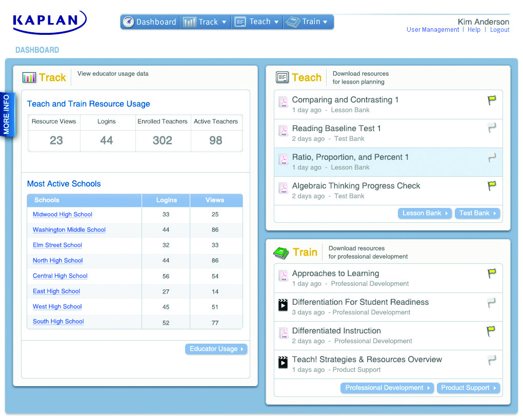
Task: Go to Dashboard in the navigation bar
Action: pyautogui.click(x=156, y=22)
